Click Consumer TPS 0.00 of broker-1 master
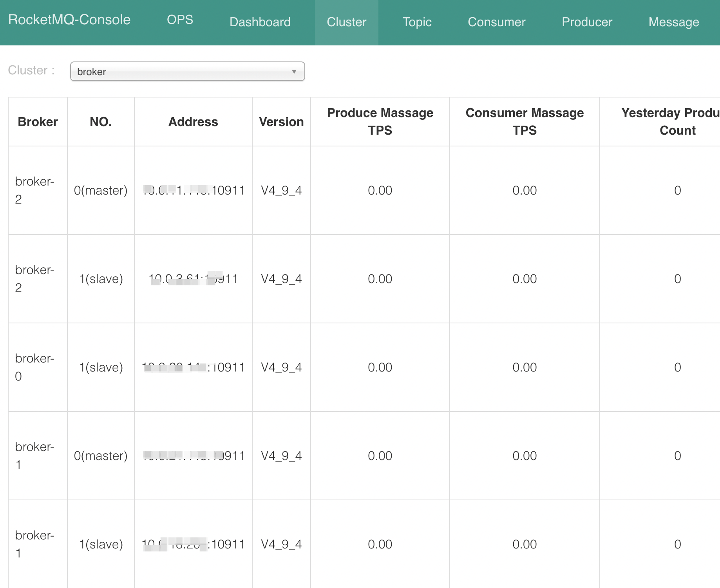 pos(525,456)
